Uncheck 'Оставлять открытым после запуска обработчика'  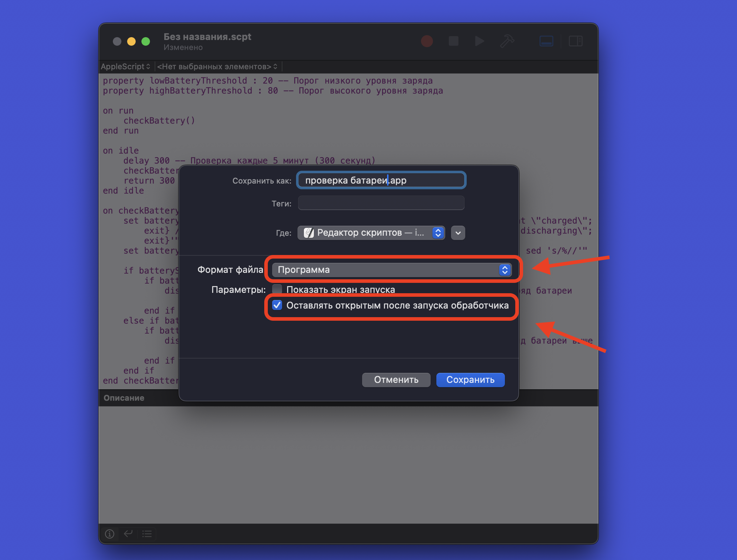[x=277, y=305]
